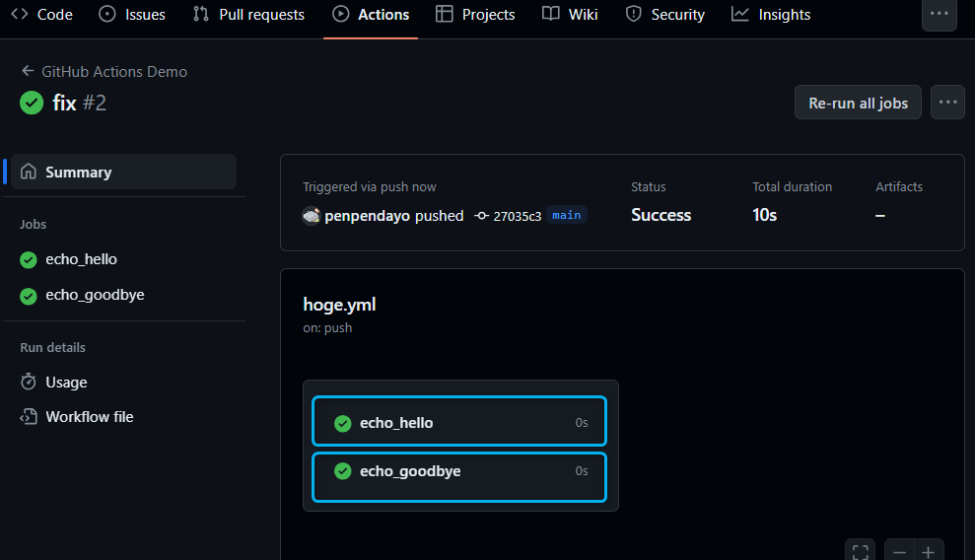The height and width of the screenshot is (560, 975).
Task: Click the 'on: push' trigger text
Action: pos(327,328)
